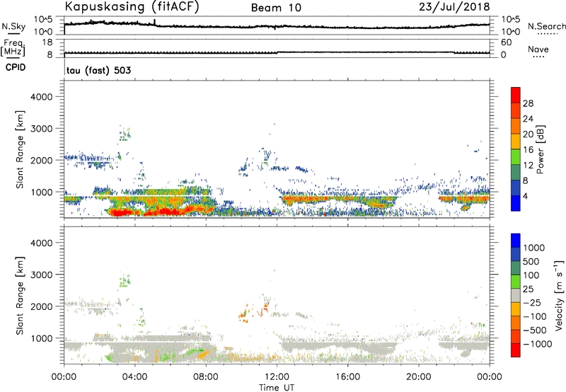Click the CPID label
The image size is (566, 392).
point(16,67)
